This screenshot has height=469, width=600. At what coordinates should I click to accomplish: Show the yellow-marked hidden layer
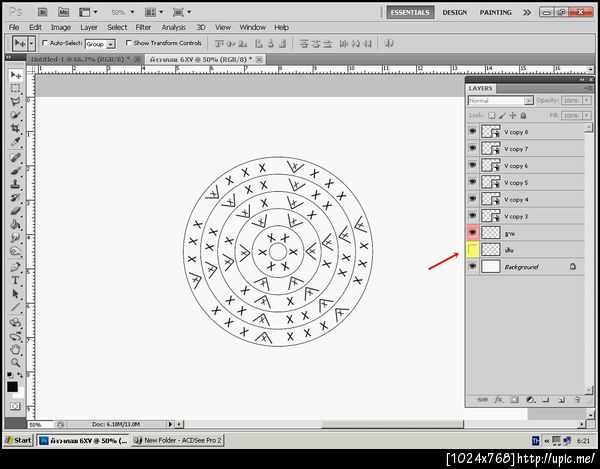(473, 249)
